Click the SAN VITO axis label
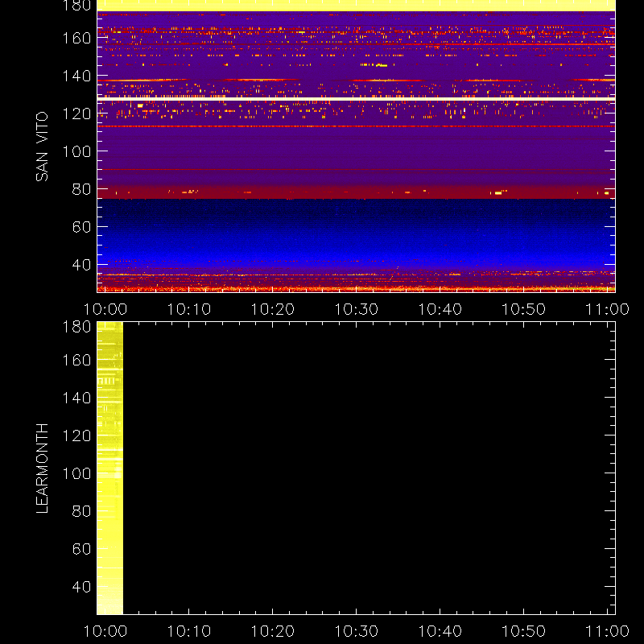Image resolution: width=644 pixels, height=644 pixels. point(42,147)
